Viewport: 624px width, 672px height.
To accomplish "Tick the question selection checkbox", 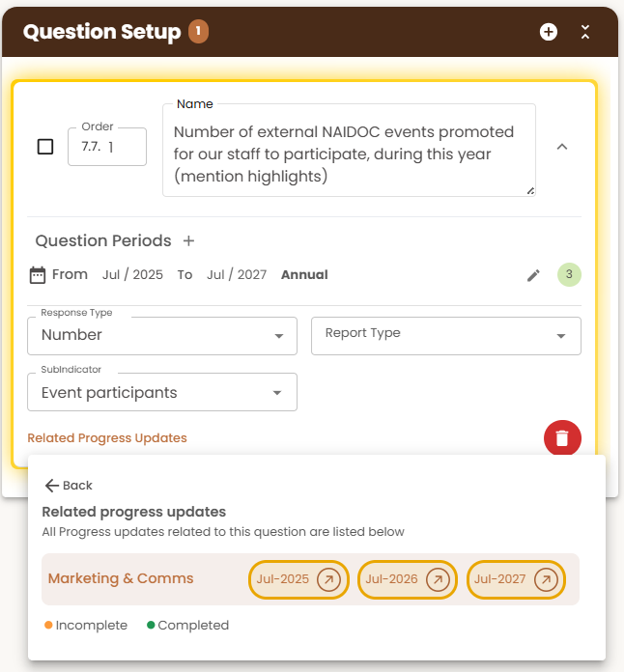I will coord(45,147).
